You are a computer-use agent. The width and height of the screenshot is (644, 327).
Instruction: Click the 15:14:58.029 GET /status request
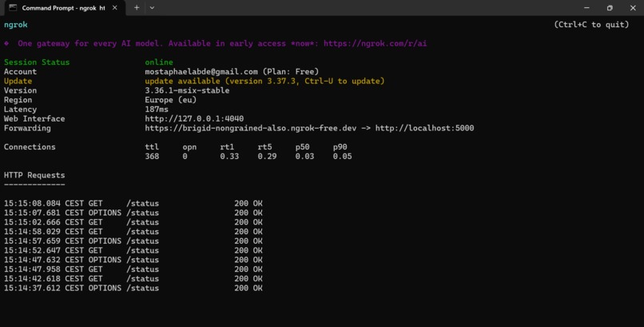coord(133,232)
